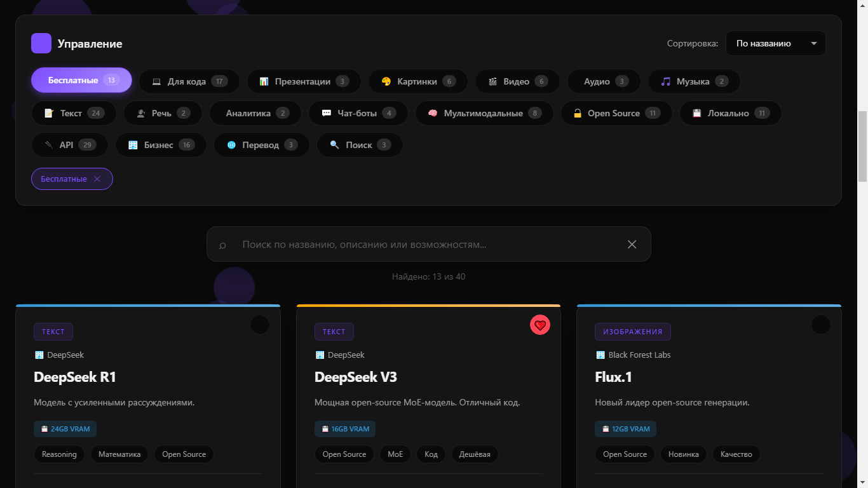This screenshot has width=868, height=488.
Task: Click the Black Forest Labs provider name
Action: pos(639,355)
